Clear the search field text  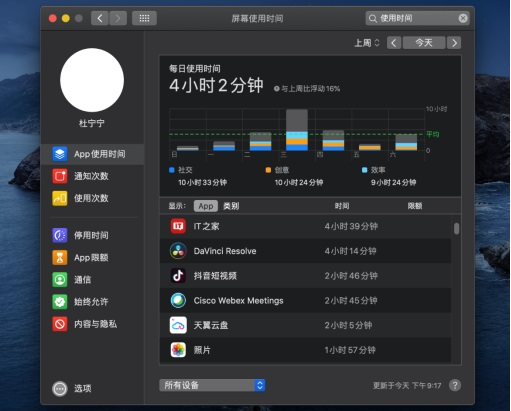(x=463, y=18)
